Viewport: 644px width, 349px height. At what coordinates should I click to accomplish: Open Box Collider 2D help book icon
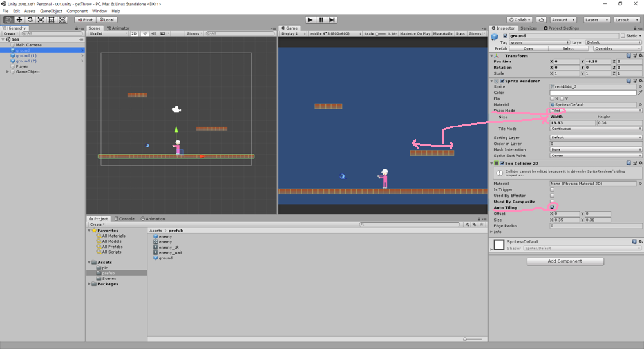[x=629, y=163]
